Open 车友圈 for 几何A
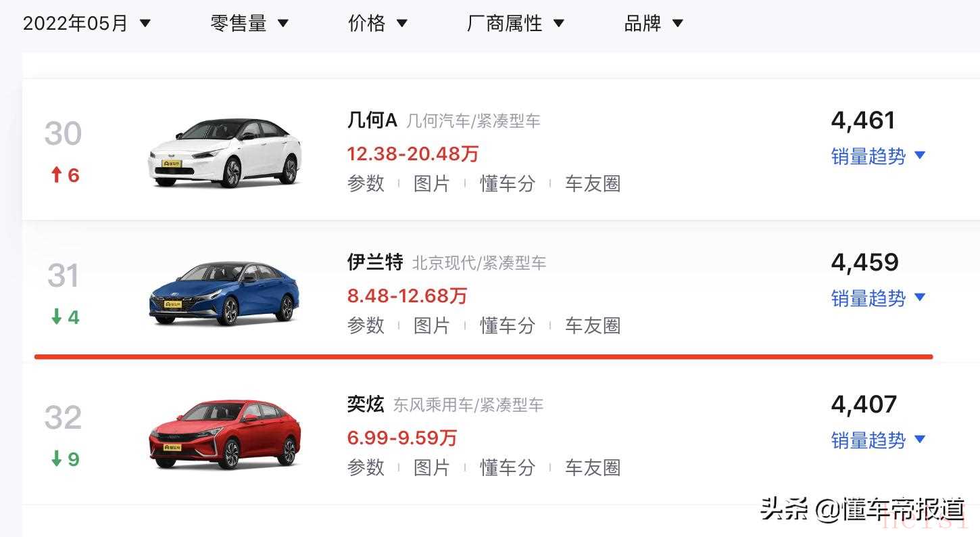This screenshot has height=537, width=980. (x=593, y=183)
